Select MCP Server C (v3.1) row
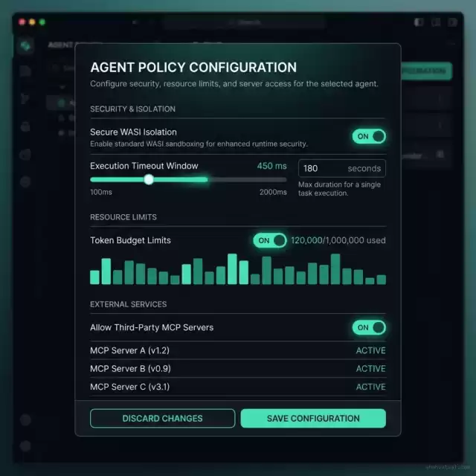 click(x=238, y=387)
